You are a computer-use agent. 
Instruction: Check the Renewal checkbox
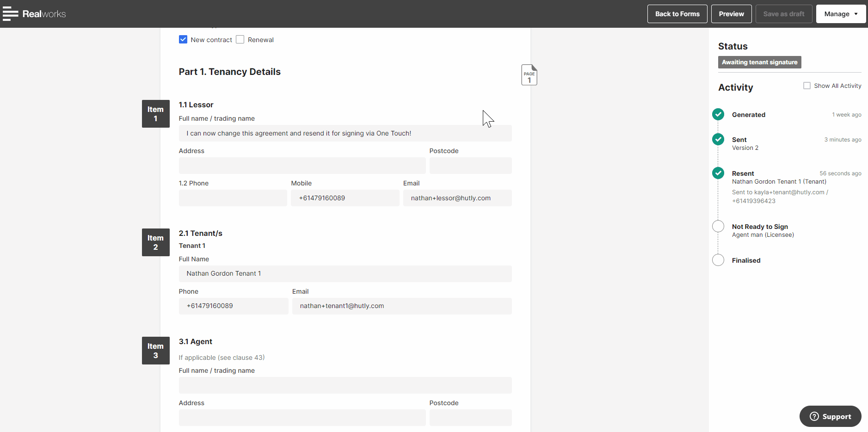point(240,39)
